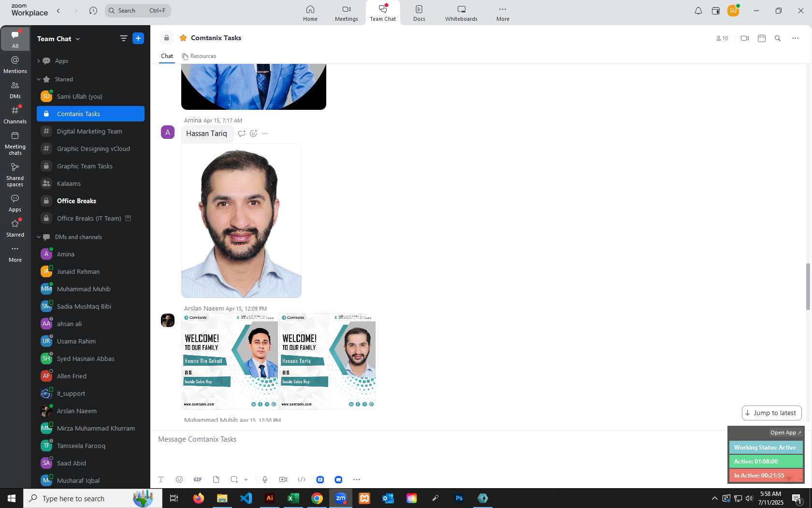Add emoji reaction to Hassan Tariq message
This screenshot has width=812, height=508.
coord(253,134)
